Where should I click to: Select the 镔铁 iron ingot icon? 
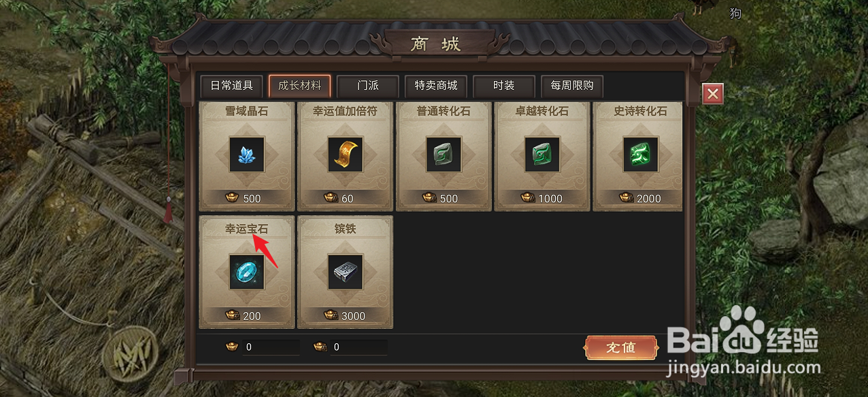point(345,272)
